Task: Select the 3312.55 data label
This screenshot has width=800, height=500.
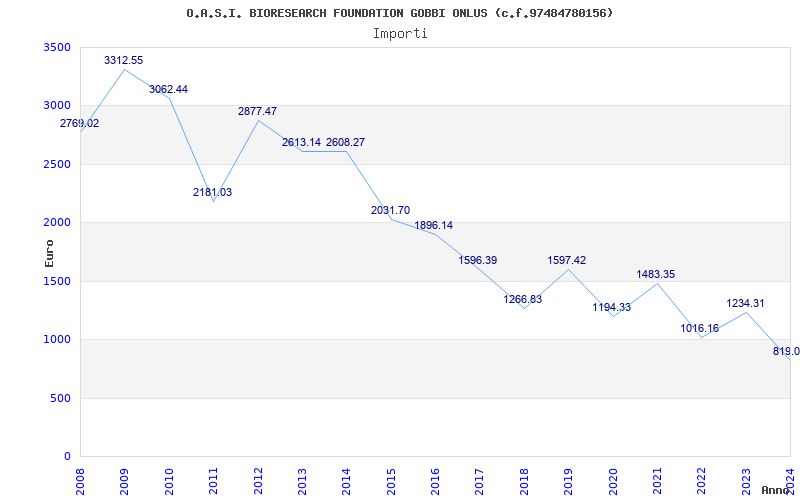Action: (123, 60)
